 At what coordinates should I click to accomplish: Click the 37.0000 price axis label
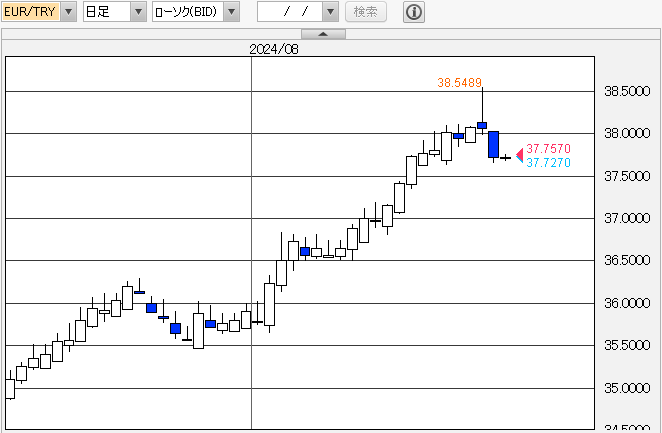point(627,218)
